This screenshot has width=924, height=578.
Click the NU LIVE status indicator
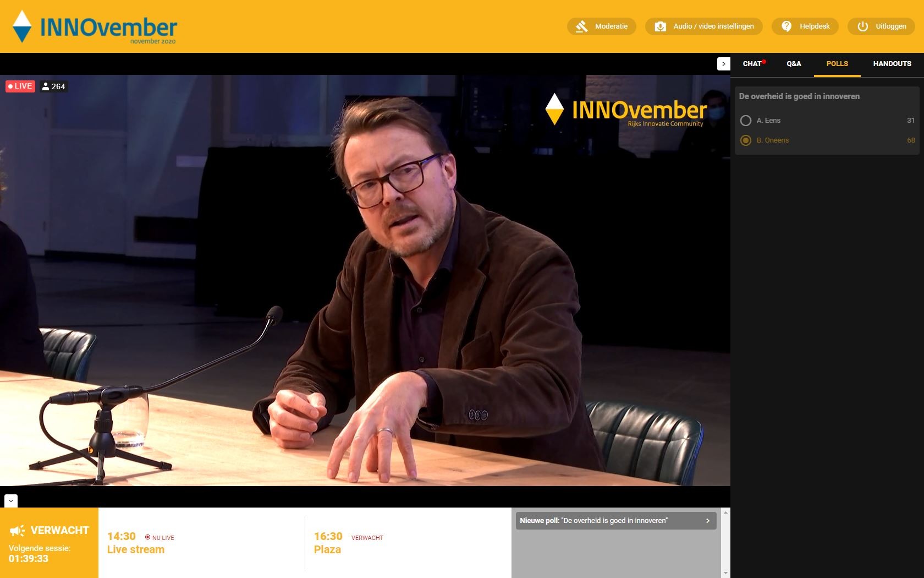pyautogui.click(x=159, y=538)
